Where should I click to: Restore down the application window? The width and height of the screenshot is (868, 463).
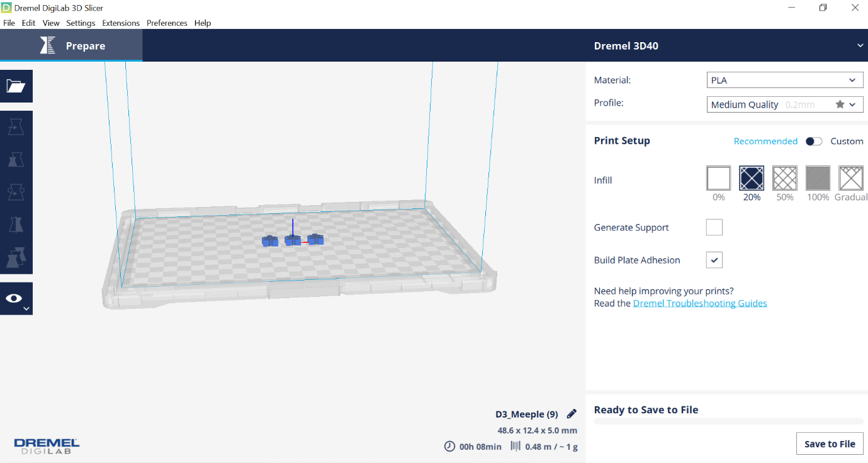point(823,8)
